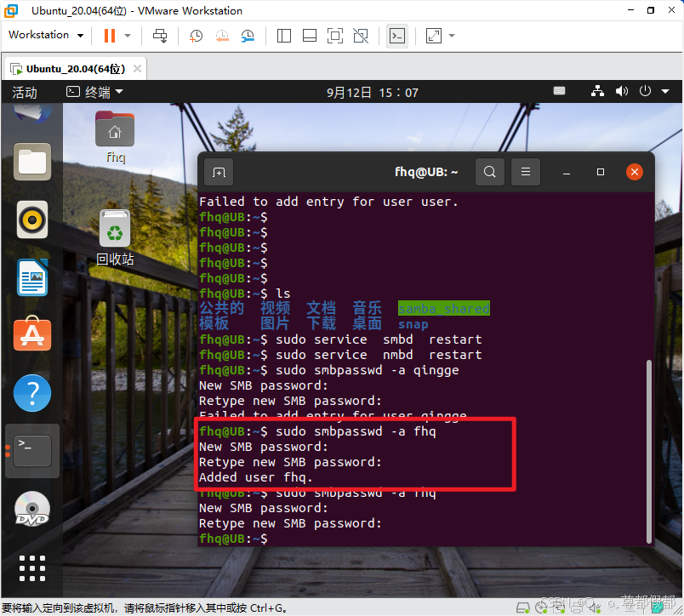This screenshot has height=616, width=684.
Task: Expand the power options arrow beside the pause icon
Action: (128, 36)
